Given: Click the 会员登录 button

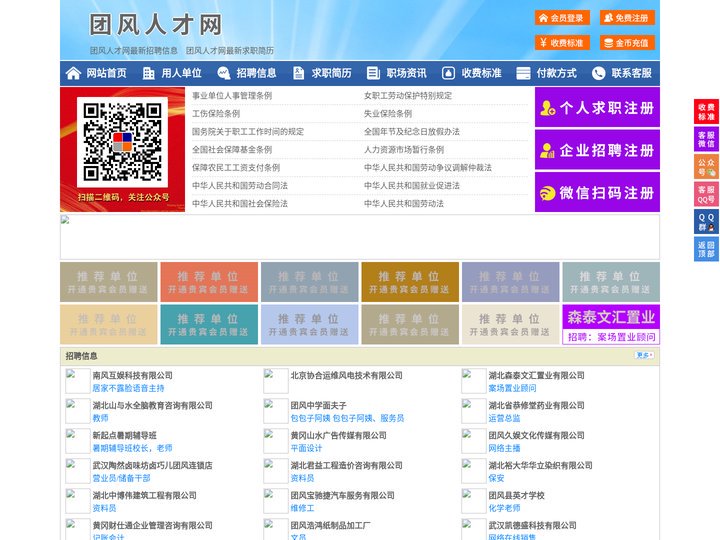Looking at the screenshot, I should [562, 18].
